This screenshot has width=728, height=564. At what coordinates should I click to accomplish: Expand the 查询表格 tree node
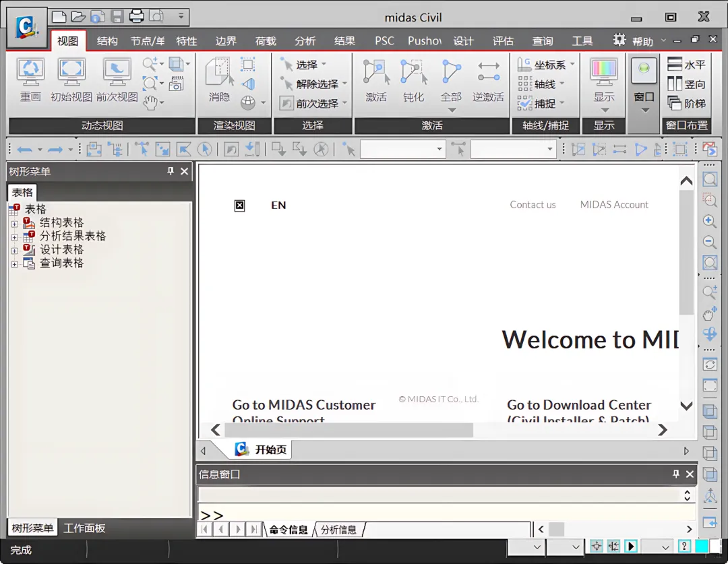coord(14,264)
